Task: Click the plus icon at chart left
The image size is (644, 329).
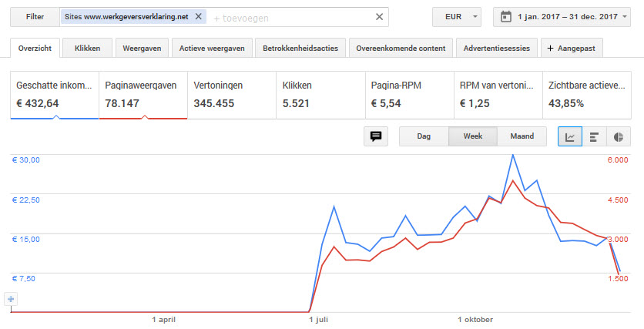Action: point(11,299)
